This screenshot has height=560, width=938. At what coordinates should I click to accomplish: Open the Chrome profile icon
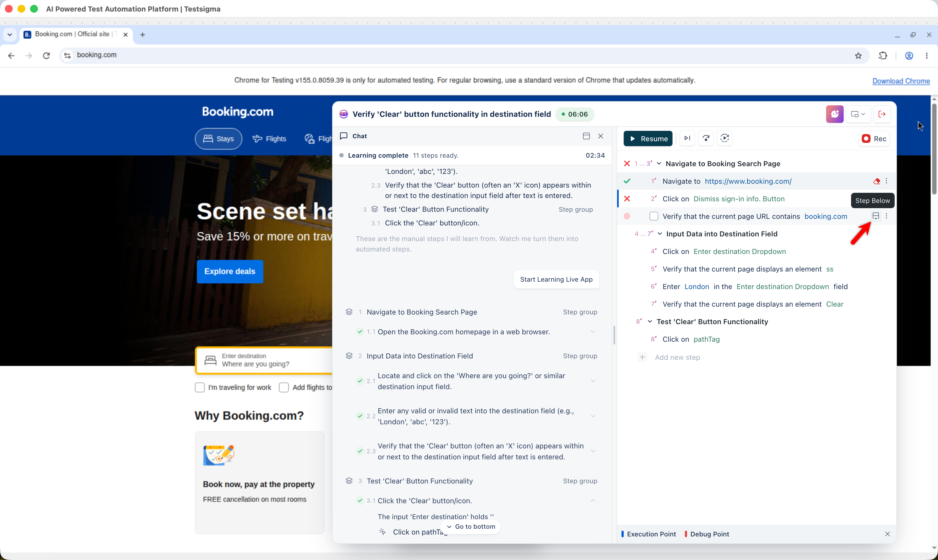(909, 55)
